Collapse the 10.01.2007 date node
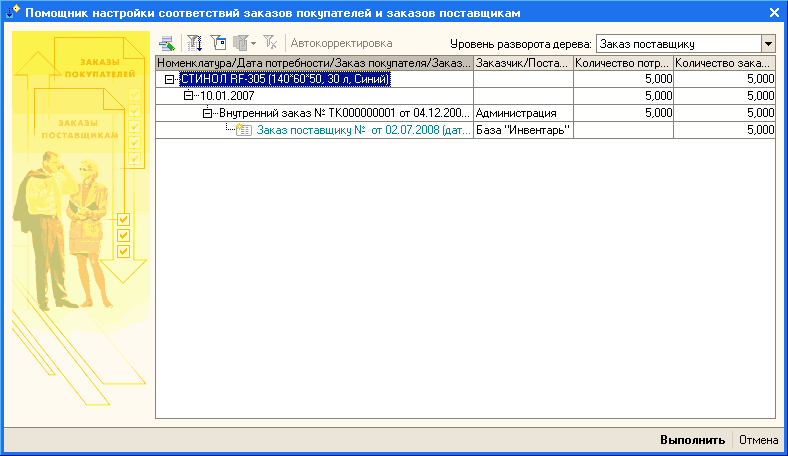Image resolution: width=788 pixels, height=456 pixels. pyautogui.click(x=189, y=96)
